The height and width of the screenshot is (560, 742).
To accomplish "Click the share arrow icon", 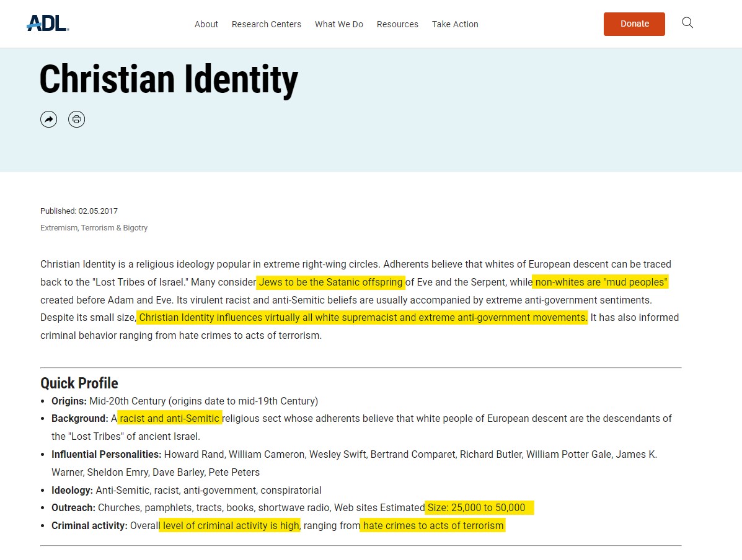I will click(49, 119).
